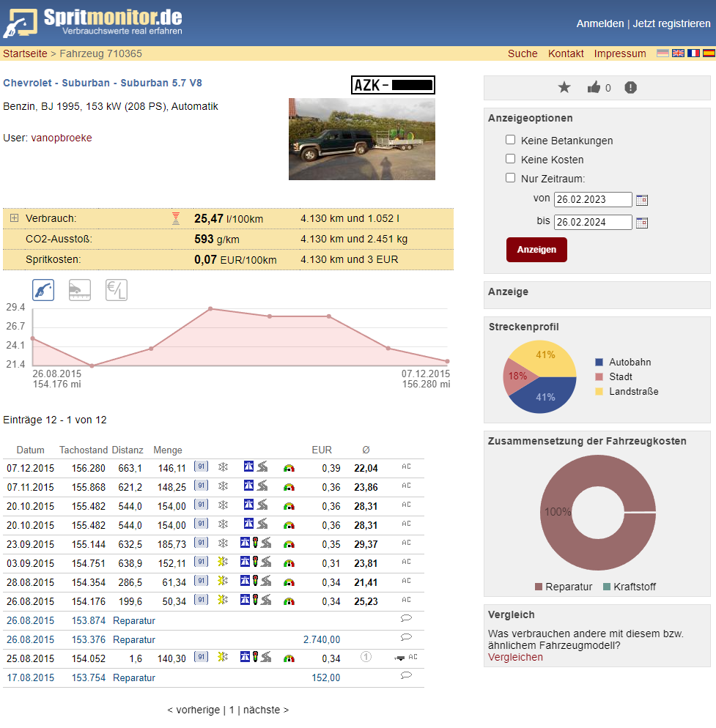
Task: Open the Vergleichen link
Action: [x=515, y=658]
